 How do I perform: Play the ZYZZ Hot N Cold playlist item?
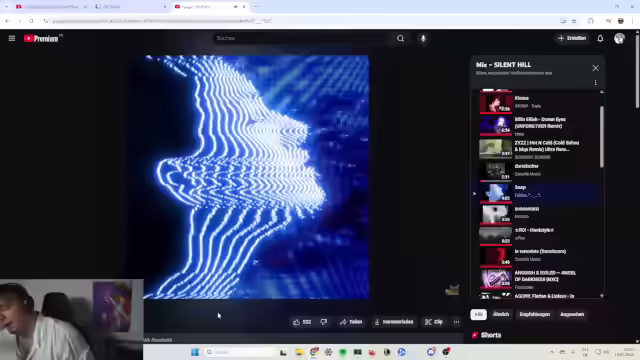(x=537, y=149)
